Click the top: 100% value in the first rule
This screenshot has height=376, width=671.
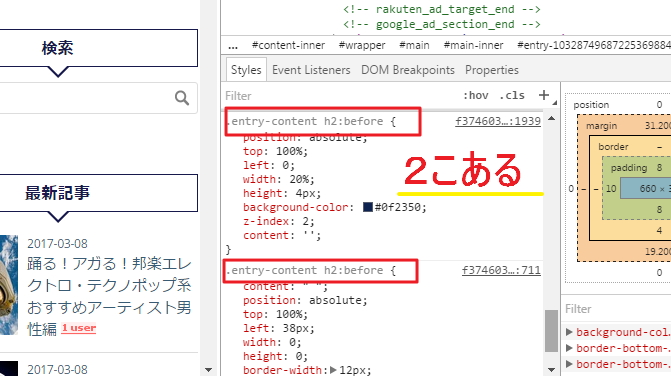pyautogui.click(x=291, y=151)
